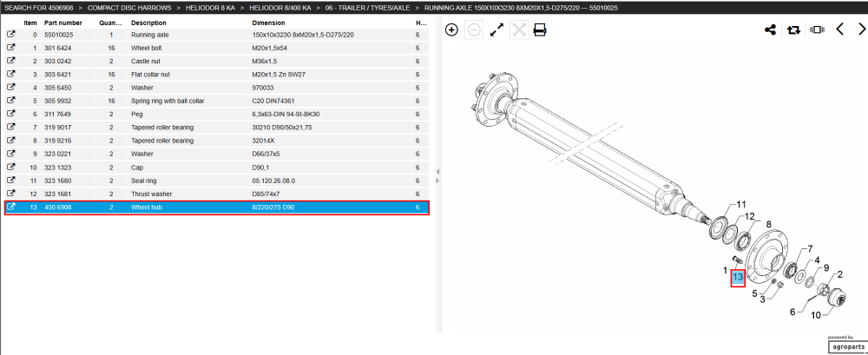Select the Seal ring 323 1680 row
Screen dimensions: 868x355
coord(216,181)
